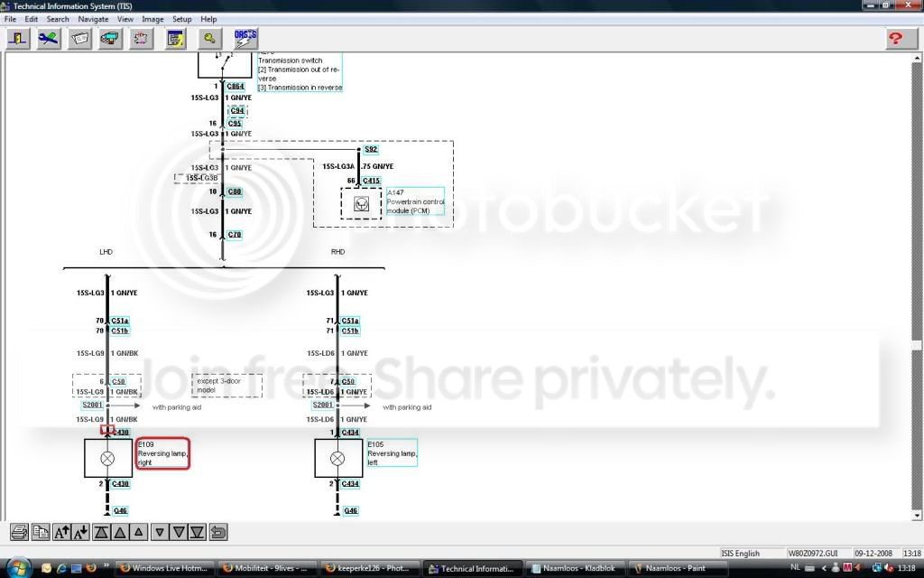Switch to Windows Live Hotmail taskbar button
This screenshot has height=578, width=924.
click(164, 569)
